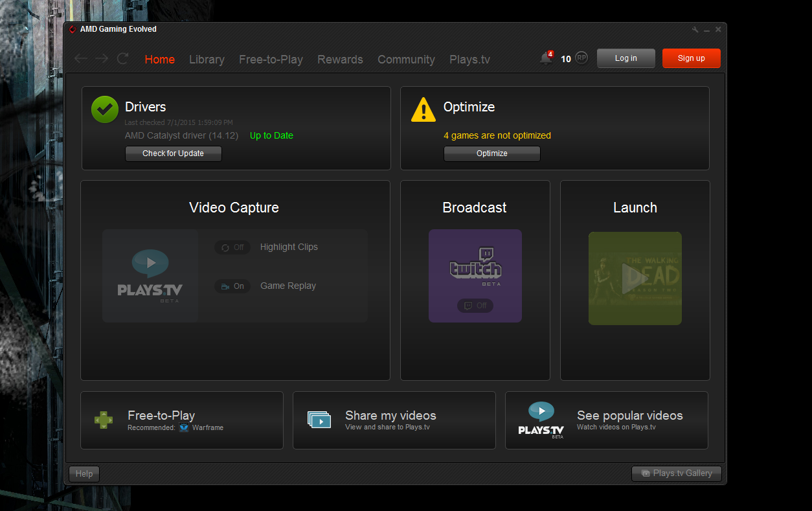Click the Video Capture heading
Screen dimensions: 812x511
click(x=234, y=207)
